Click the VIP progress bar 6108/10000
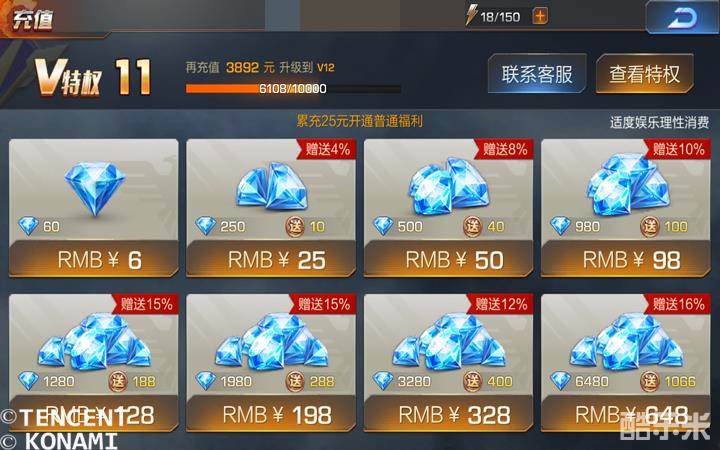This screenshot has height=450, width=720. 293,89
